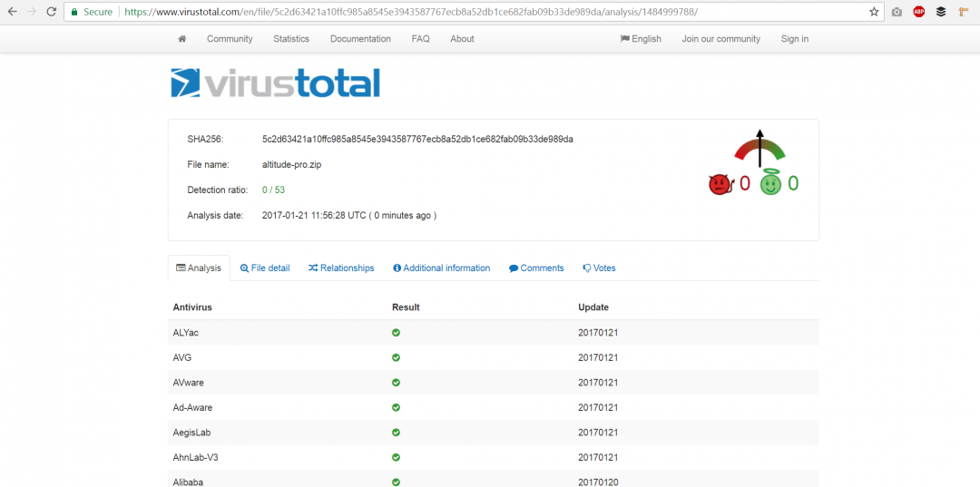Screen dimensions: 980x487
Task: Click the clean checkmark for AVware
Action: [x=396, y=383]
